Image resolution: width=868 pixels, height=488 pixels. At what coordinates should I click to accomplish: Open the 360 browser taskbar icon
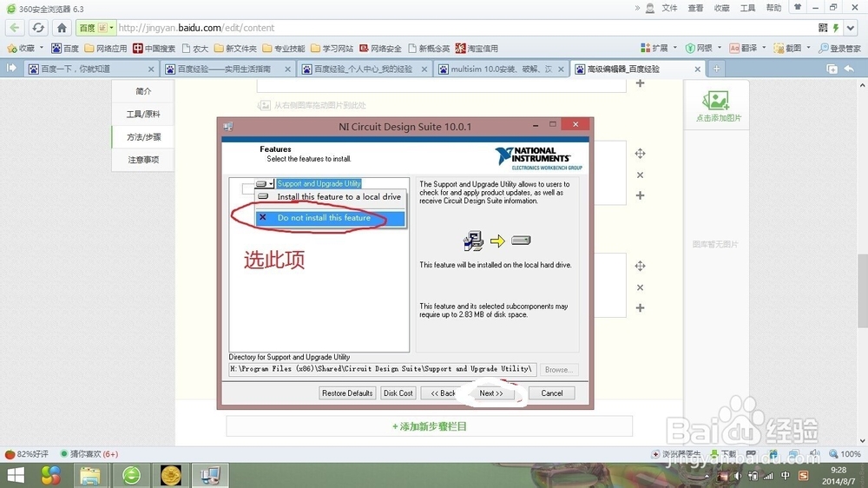(x=131, y=475)
